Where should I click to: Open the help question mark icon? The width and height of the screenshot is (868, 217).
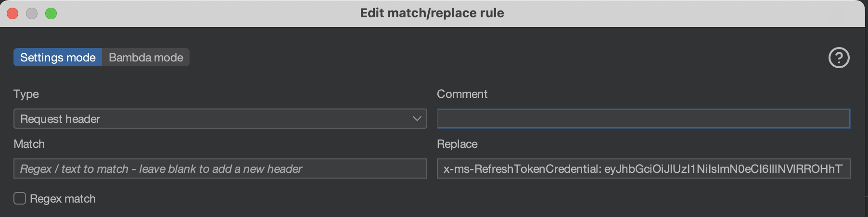point(839,58)
